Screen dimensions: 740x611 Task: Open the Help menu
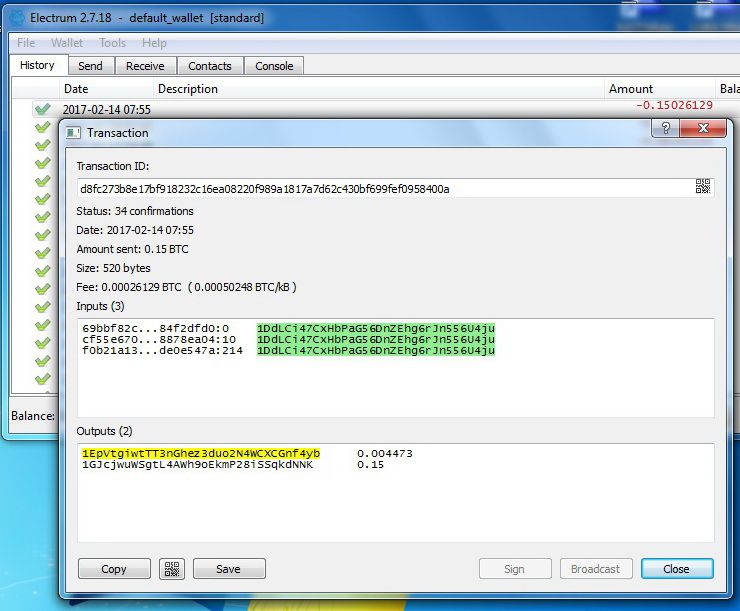154,43
